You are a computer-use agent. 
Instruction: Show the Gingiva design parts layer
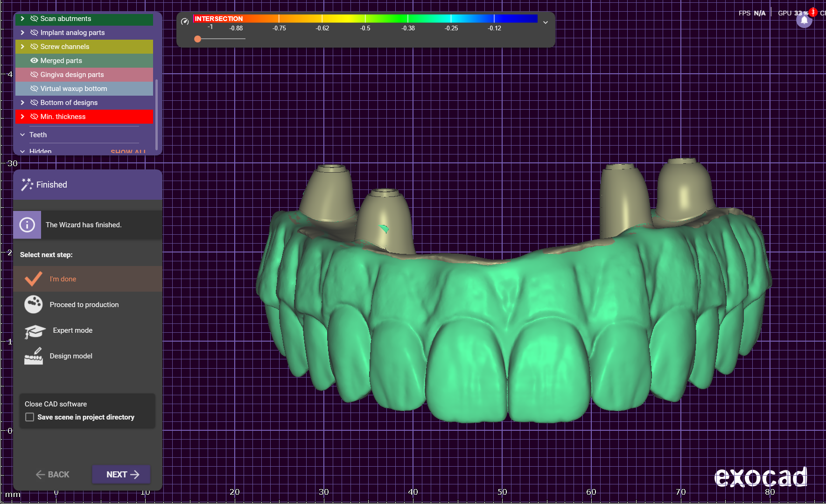click(34, 75)
